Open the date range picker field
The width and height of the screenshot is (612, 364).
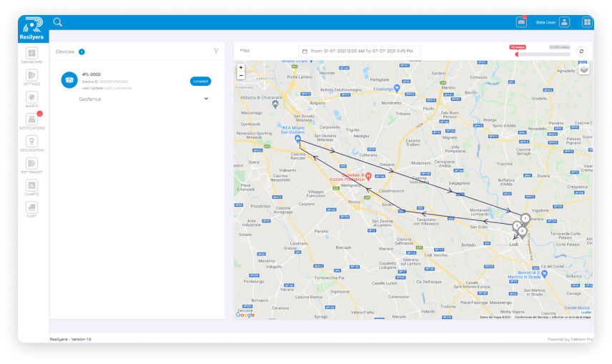pos(359,51)
